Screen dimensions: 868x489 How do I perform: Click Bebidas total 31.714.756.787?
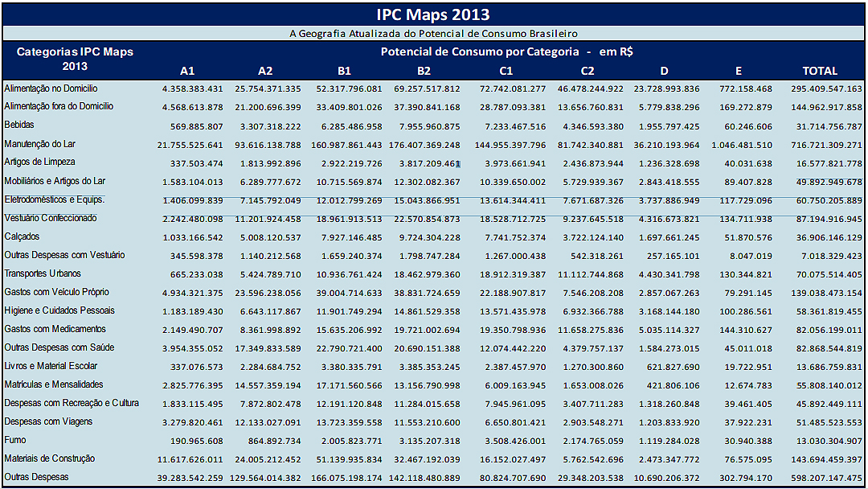coord(829,127)
